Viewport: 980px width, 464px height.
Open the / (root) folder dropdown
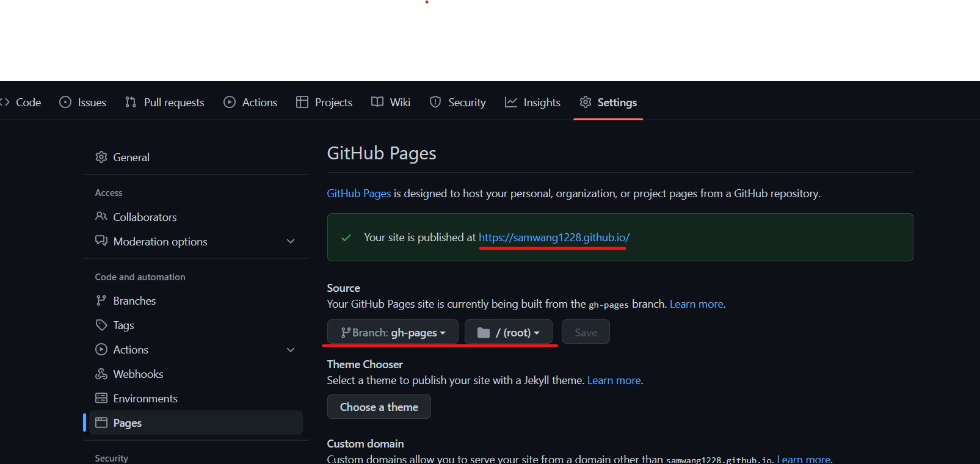pos(509,332)
